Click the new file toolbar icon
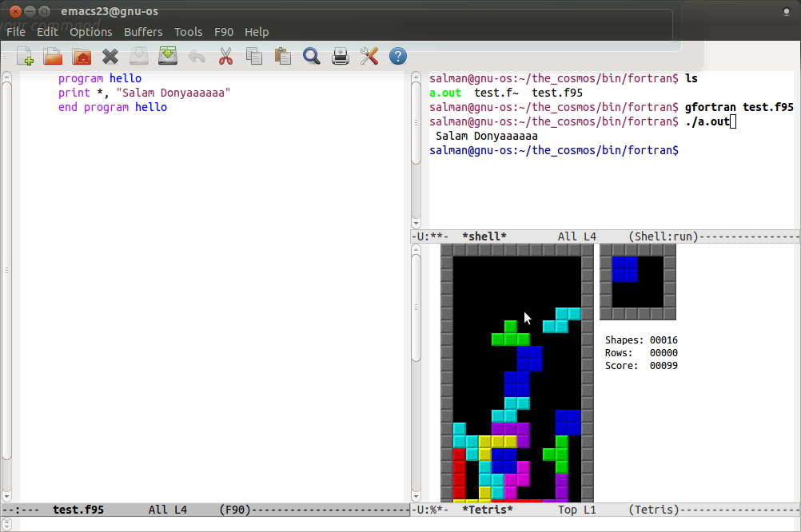The height and width of the screenshot is (532, 801). [x=25, y=56]
